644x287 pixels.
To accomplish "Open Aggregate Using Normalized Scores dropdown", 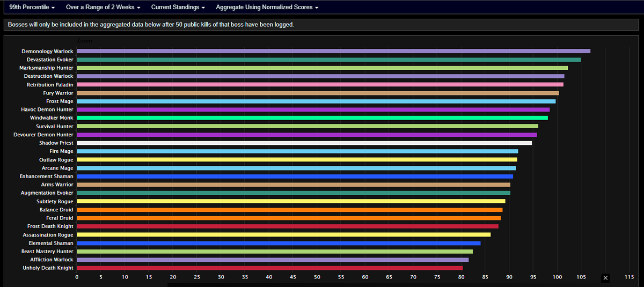I will tap(267, 8).
